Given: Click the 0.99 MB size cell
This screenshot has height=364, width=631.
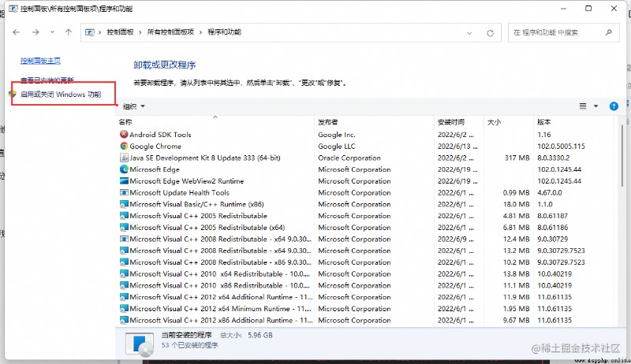Looking at the screenshot, I should [x=517, y=192].
